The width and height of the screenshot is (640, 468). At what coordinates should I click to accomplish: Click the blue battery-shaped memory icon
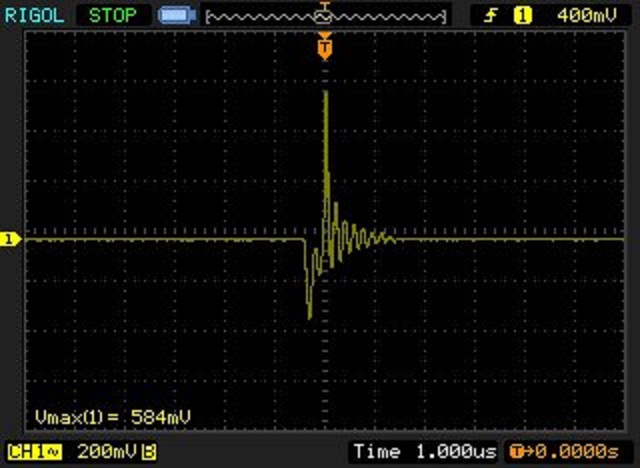[x=177, y=16]
